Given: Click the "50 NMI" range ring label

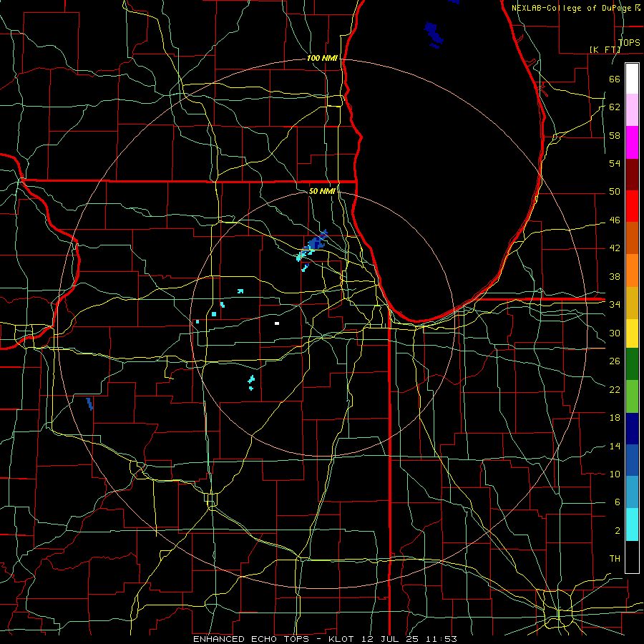Looking at the screenshot, I should [x=322, y=191].
